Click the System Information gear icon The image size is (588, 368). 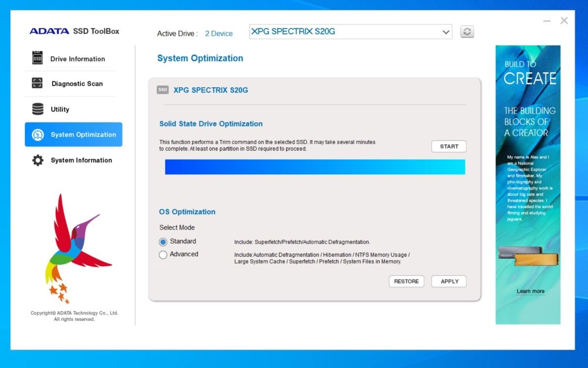pos(38,160)
